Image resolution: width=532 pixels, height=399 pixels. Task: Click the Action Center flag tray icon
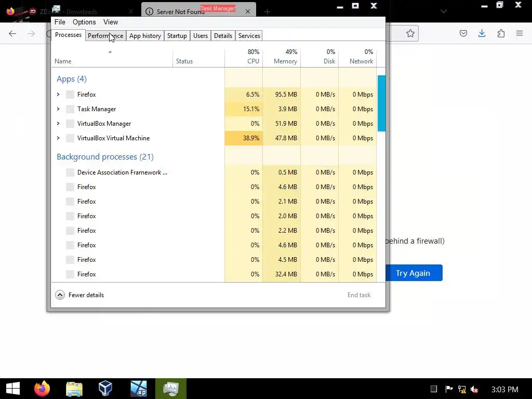click(449, 389)
